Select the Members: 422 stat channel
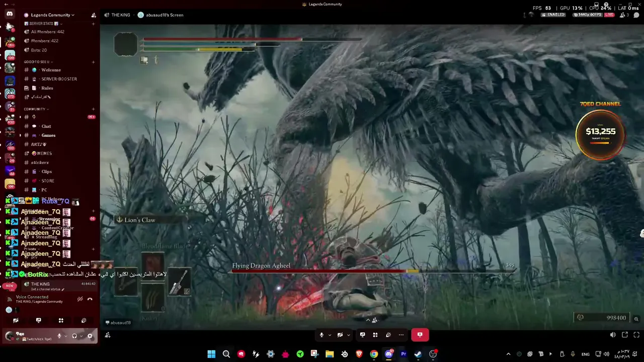Viewport: 644px width, 362px height. click(59, 41)
